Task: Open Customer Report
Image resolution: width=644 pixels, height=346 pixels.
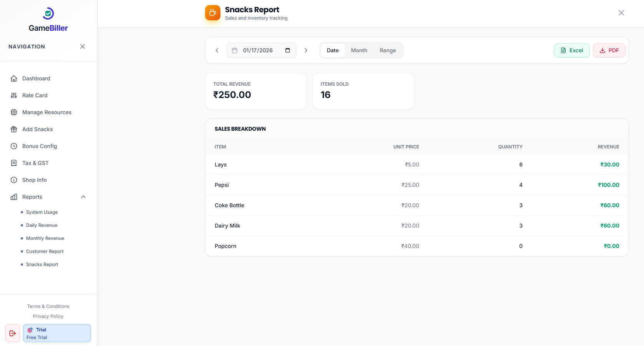Action: tap(45, 251)
